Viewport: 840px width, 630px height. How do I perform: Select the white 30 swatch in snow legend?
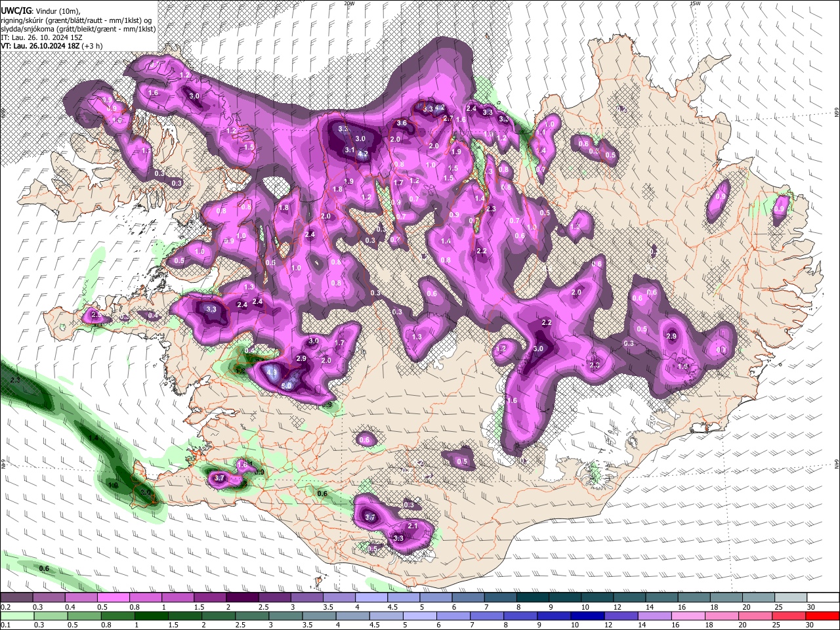(x=824, y=597)
